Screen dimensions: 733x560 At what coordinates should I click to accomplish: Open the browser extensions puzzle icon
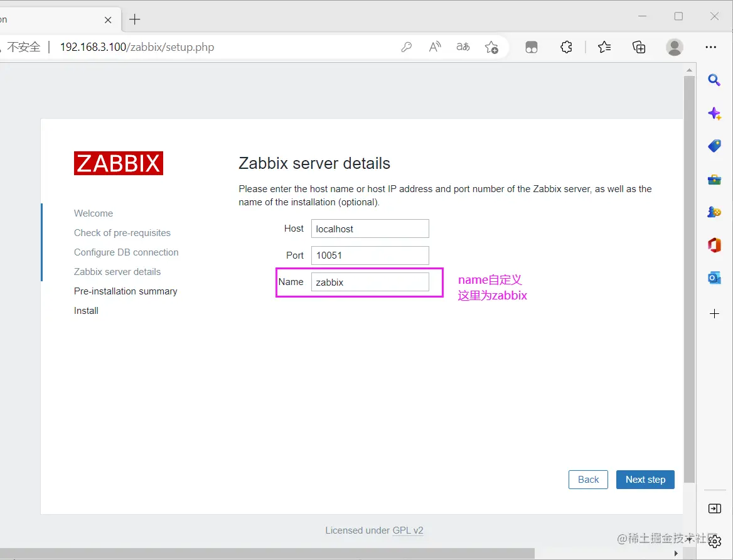[566, 47]
